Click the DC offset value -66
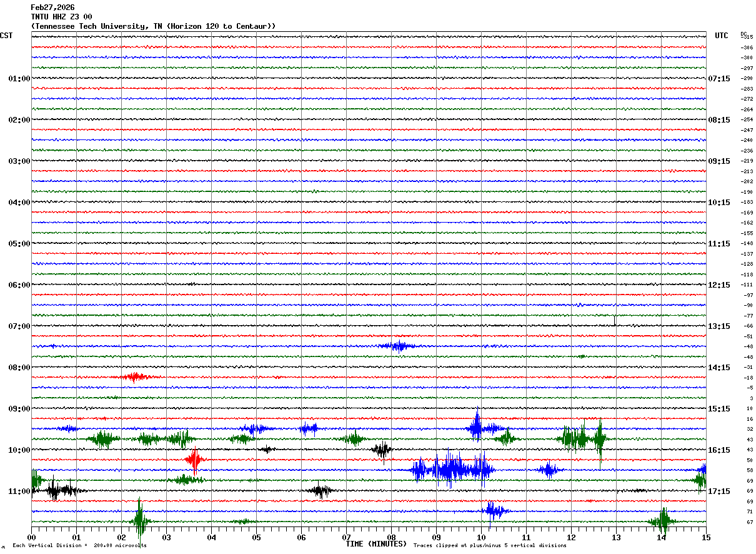Image resolution: width=756 pixels, height=554 pixels. coord(748,326)
